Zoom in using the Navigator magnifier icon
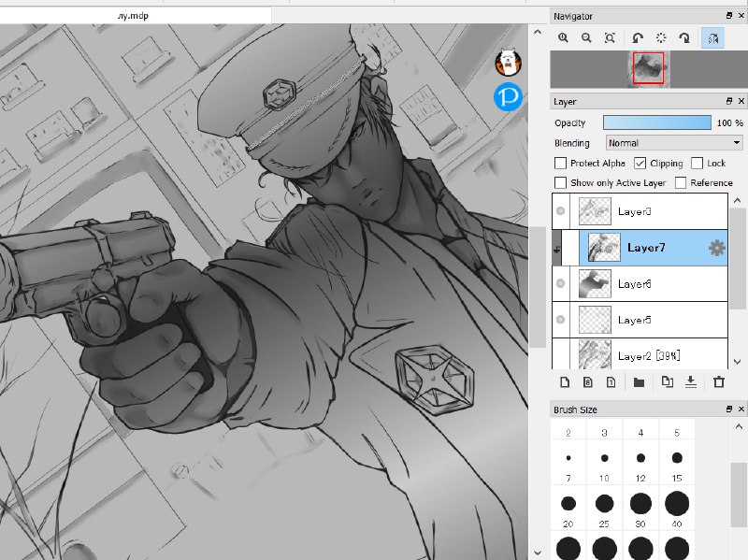 (x=563, y=37)
